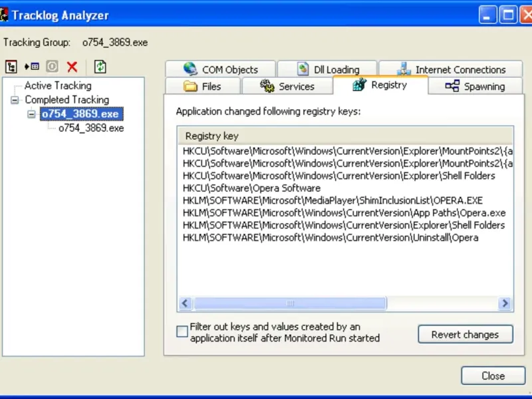Click the scroll left arrow
532x399 pixels.
click(186, 303)
